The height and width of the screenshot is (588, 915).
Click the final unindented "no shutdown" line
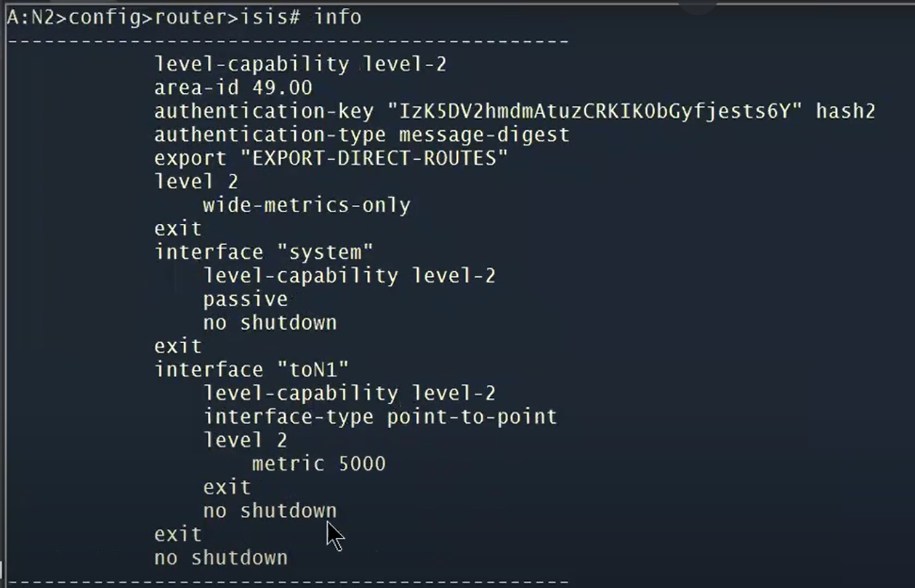[220, 557]
